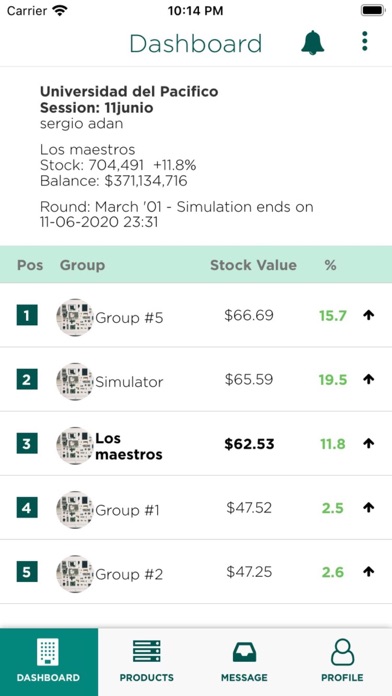Screen dimensions: 392x696
Task: Click the up arrow beside 19.5
Action: pyautogui.click(x=368, y=379)
